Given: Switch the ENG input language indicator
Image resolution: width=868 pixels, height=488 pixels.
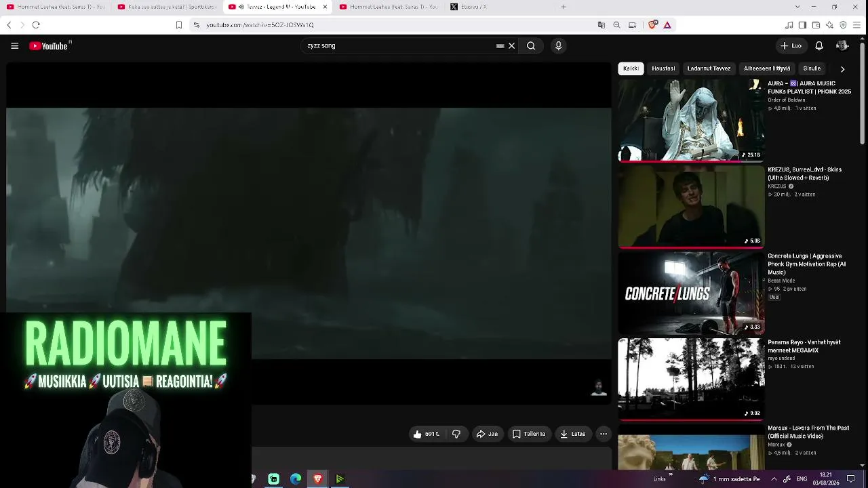Looking at the screenshot, I should [x=802, y=479].
